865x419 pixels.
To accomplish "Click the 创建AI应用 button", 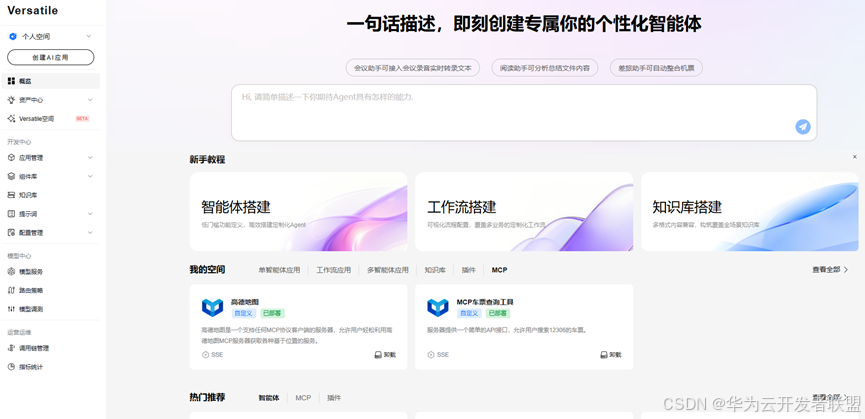I will pos(51,57).
